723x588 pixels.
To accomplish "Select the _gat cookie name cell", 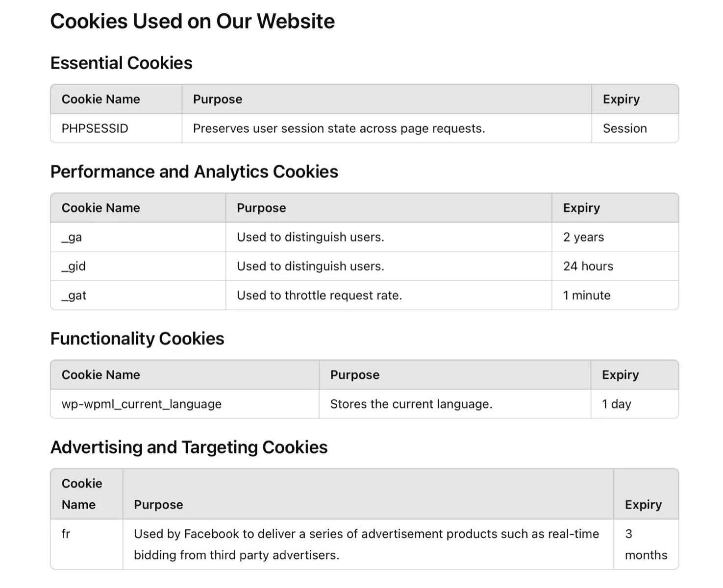I will (74, 295).
